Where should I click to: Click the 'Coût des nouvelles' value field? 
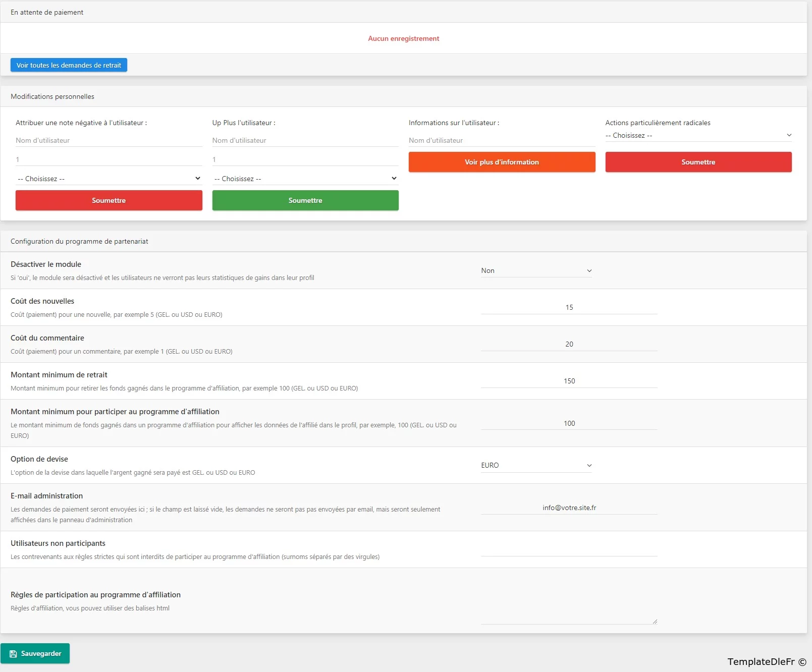coord(569,307)
